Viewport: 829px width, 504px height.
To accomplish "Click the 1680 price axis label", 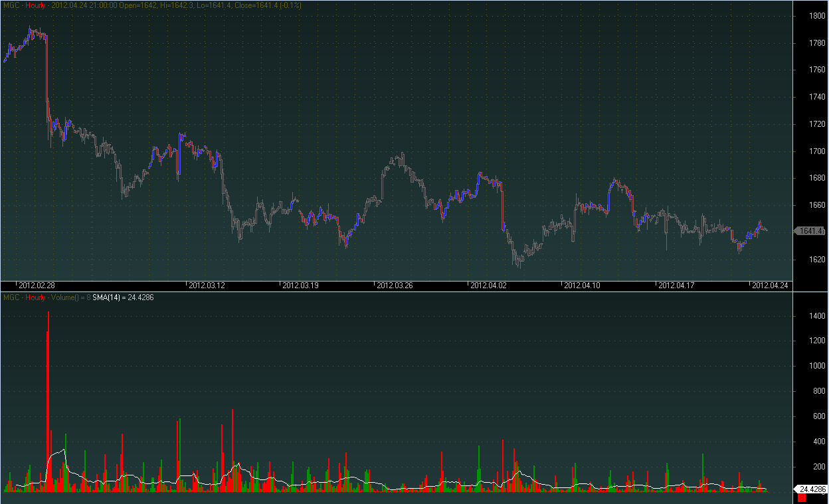I will pos(817,178).
